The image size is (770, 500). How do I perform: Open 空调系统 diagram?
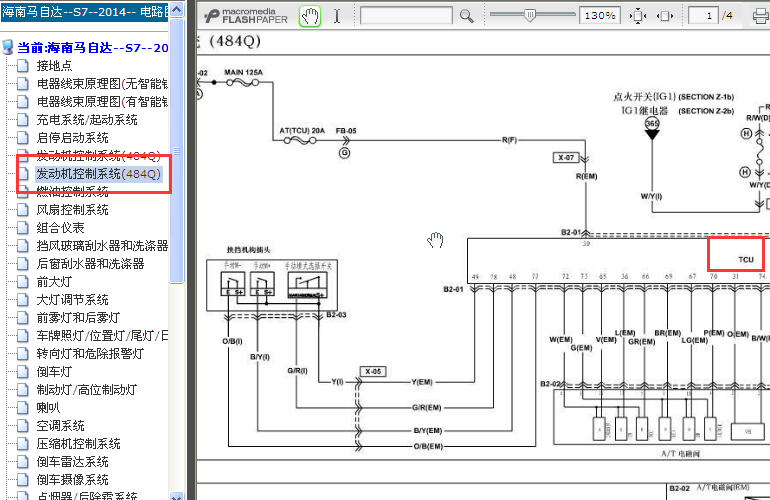click(x=60, y=426)
